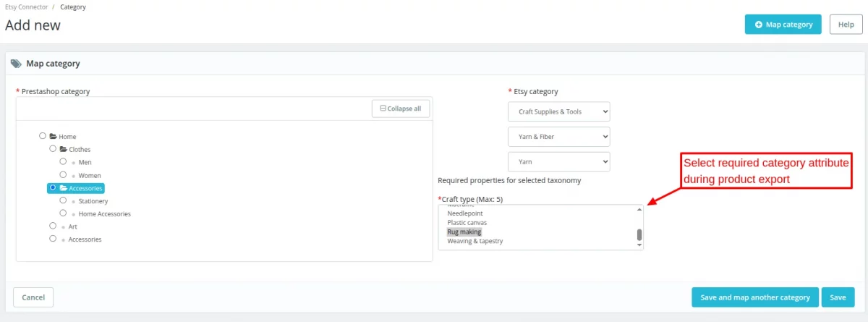The image size is (868, 322).
Task: Click the Home folder icon in tree
Action: coord(54,136)
